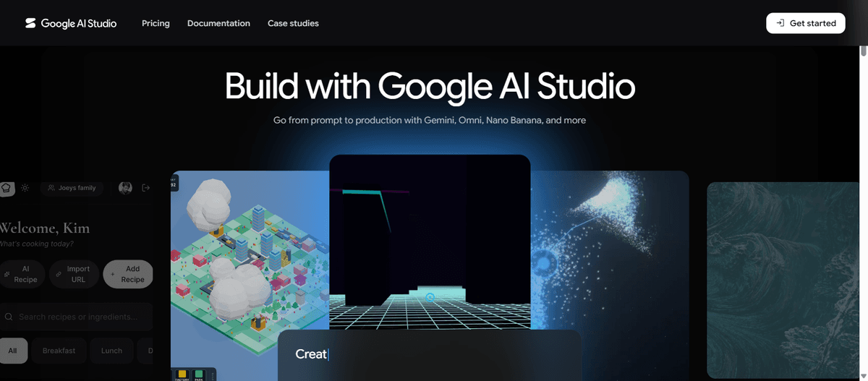Open the neon grid game thumbnail
Screen dimensions: 868x381
tap(430, 242)
